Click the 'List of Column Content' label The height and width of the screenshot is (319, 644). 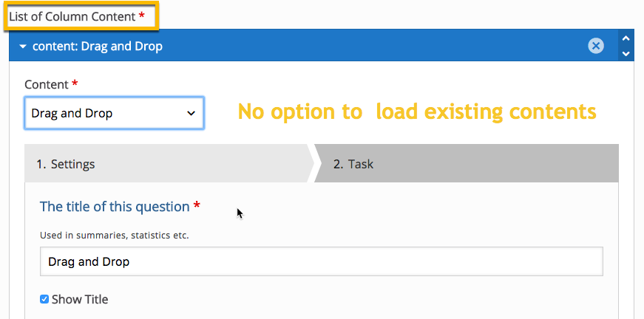click(72, 17)
